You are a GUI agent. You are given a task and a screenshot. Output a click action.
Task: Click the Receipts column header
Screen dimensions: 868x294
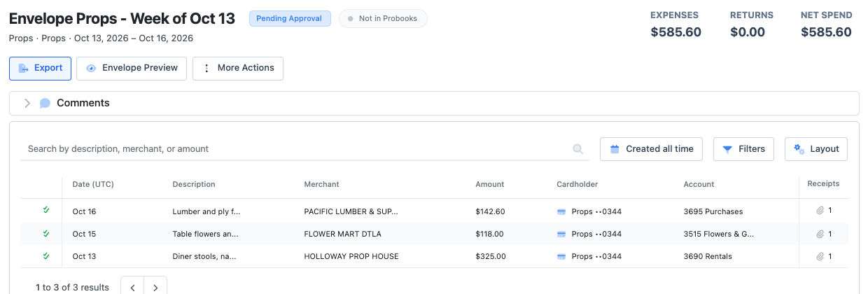(823, 183)
